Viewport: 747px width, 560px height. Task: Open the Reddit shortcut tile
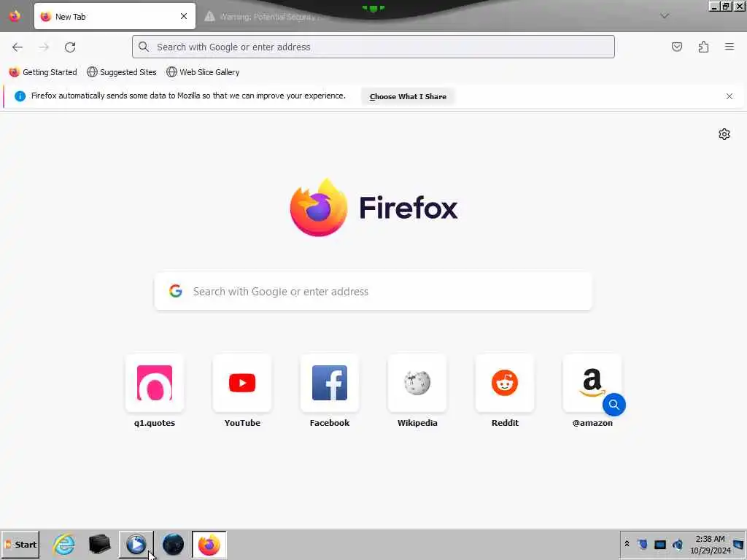click(x=505, y=383)
